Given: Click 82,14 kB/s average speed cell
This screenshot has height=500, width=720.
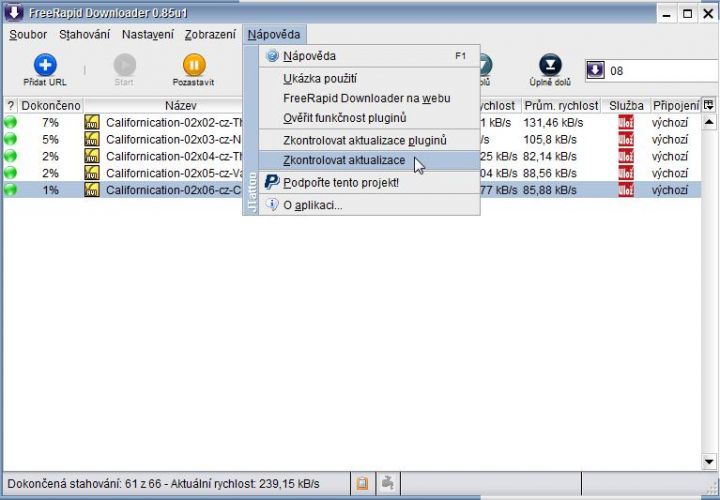Looking at the screenshot, I should pyautogui.click(x=550, y=156).
